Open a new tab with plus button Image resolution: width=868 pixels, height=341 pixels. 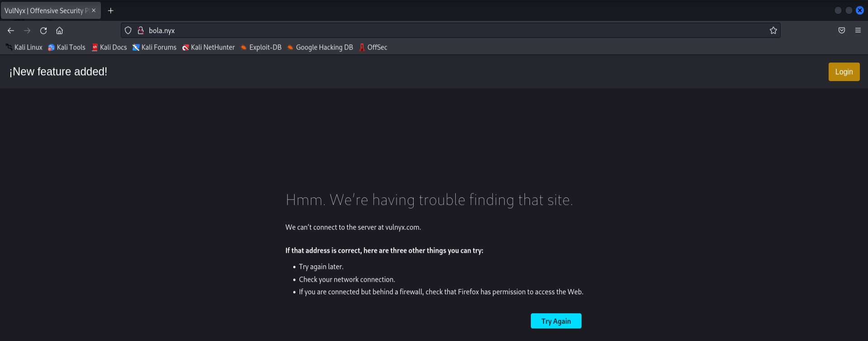point(110,10)
